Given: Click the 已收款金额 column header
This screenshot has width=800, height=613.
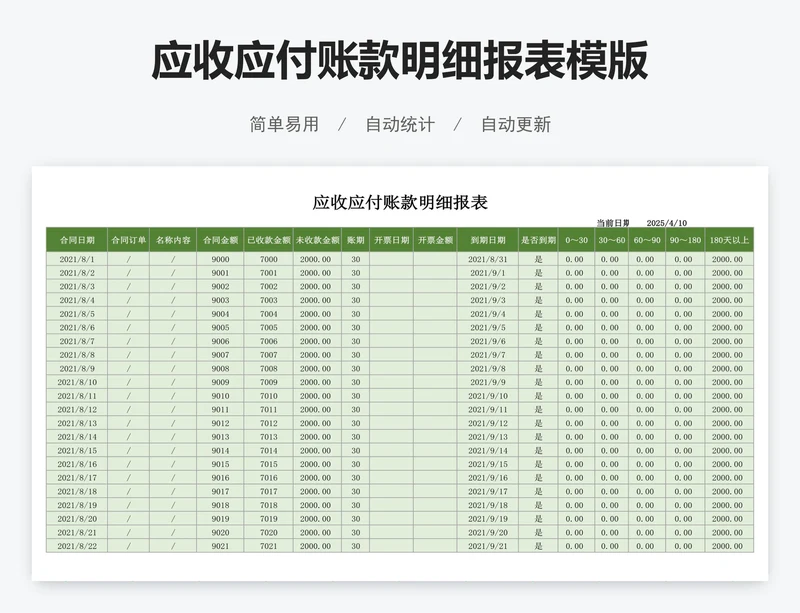Looking at the screenshot, I should tap(268, 240).
